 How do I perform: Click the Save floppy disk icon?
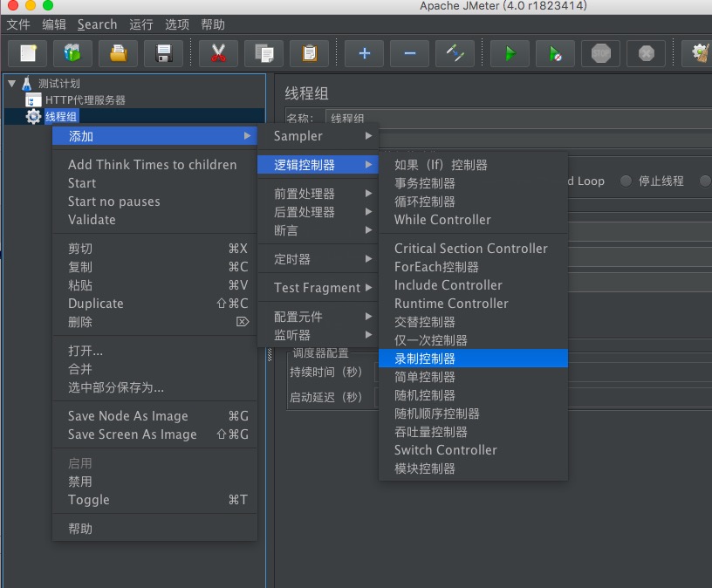click(x=163, y=53)
